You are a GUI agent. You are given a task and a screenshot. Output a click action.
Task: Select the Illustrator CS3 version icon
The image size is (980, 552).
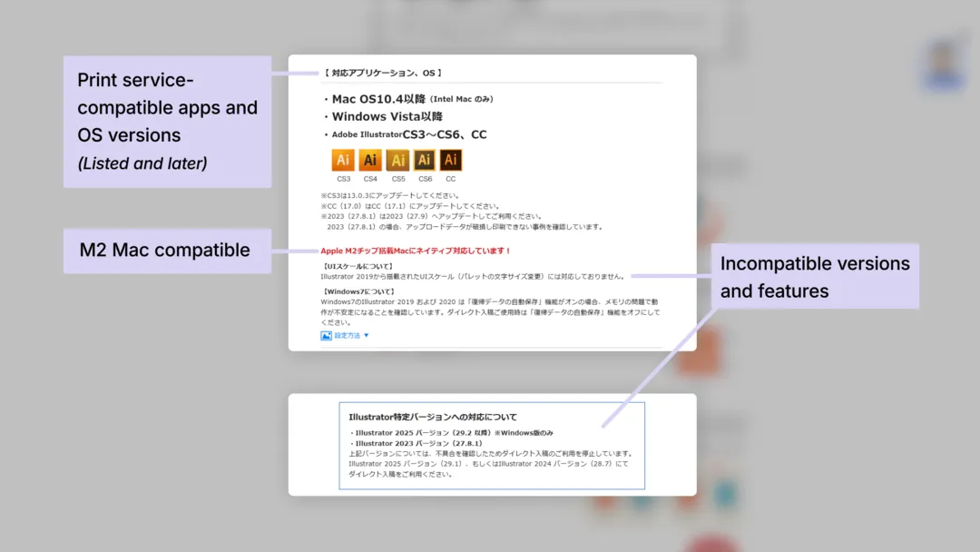click(x=343, y=159)
